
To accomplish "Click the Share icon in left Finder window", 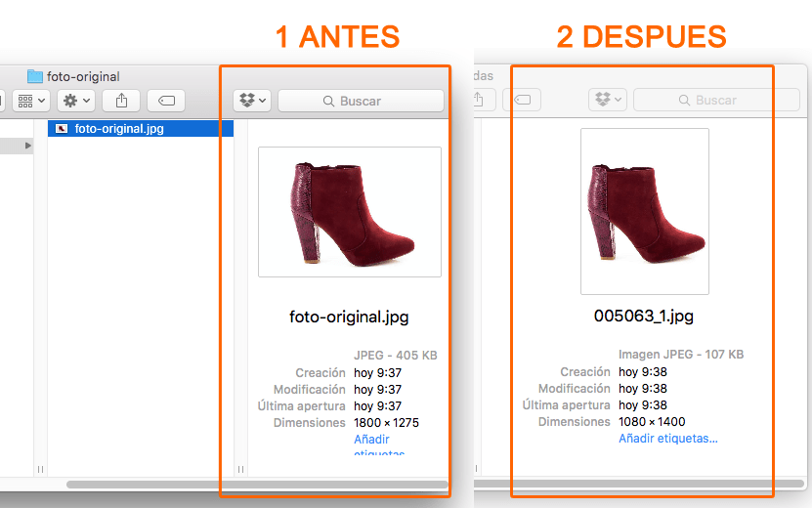I will pyautogui.click(x=122, y=101).
